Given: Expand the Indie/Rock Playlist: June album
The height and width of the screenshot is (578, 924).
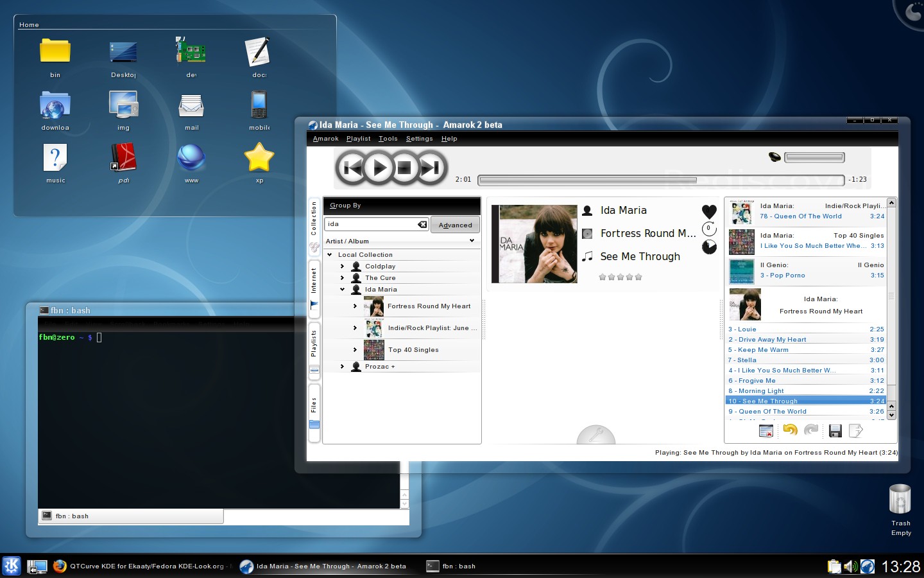Looking at the screenshot, I should point(355,328).
